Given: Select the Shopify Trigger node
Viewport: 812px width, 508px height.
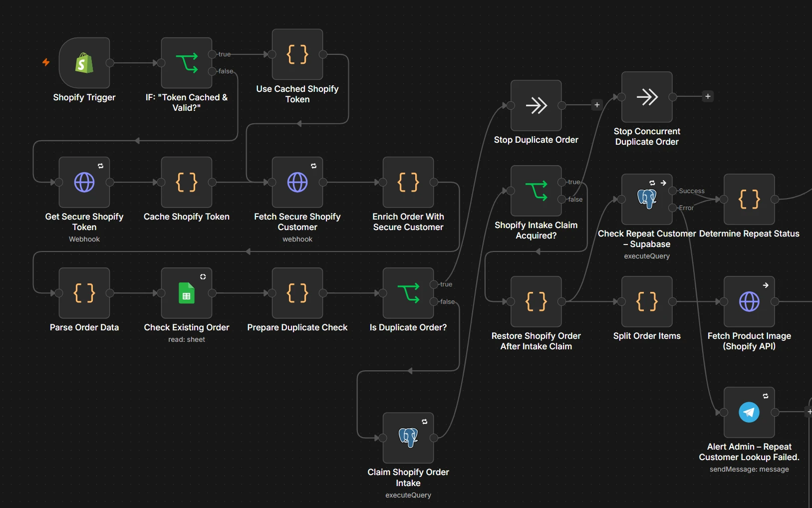Looking at the screenshot, I should click(x=84, y=63).
